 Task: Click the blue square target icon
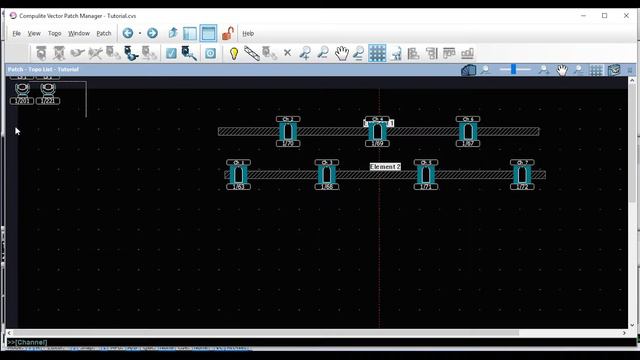coord(210,53)
